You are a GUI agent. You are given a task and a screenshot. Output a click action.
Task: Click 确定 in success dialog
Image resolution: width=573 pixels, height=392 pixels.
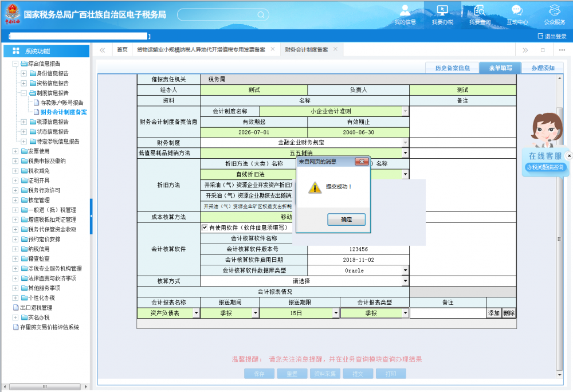346,219
